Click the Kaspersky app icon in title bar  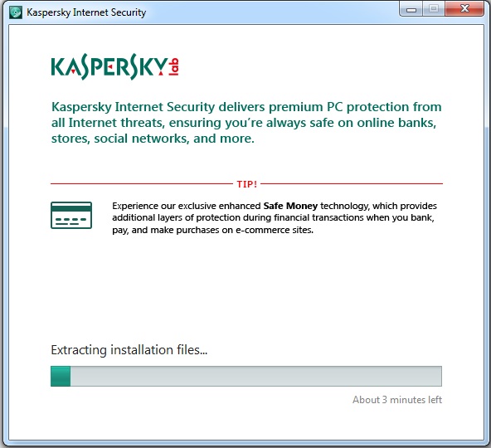coord(15,12)
